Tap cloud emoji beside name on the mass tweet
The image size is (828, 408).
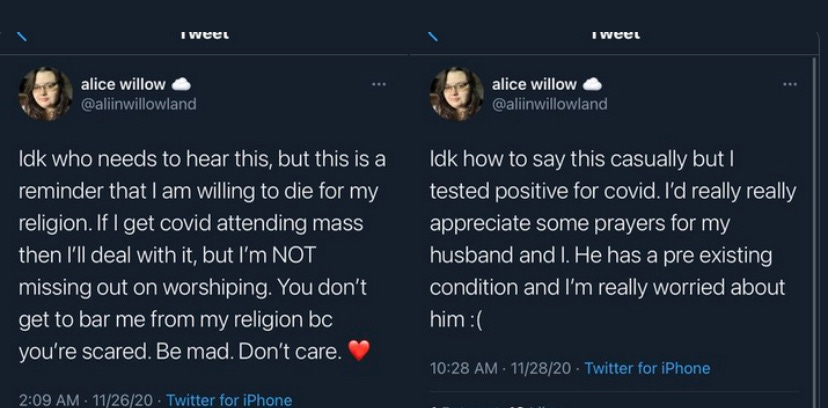click(x=181, y=84)
